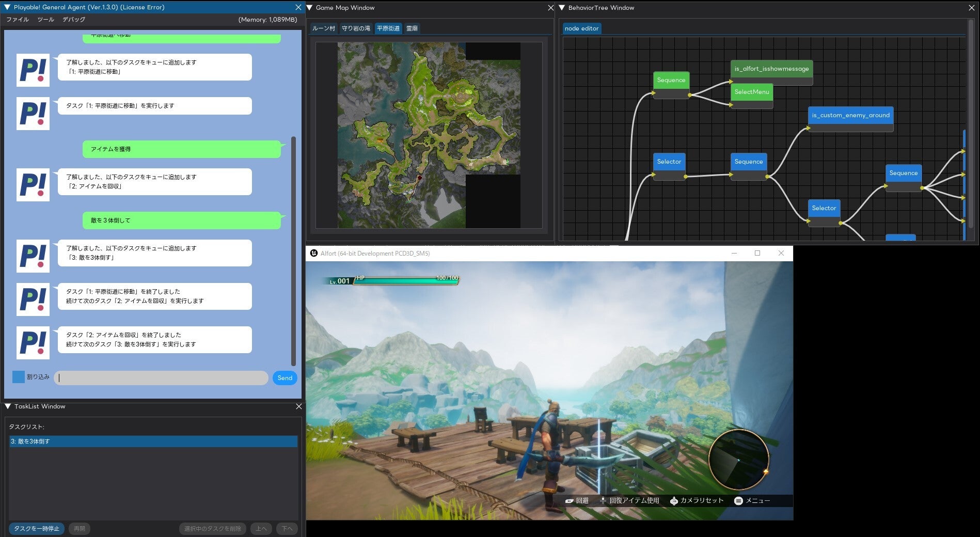This screenshot has height=537, width=980.
Task: Collapse the Playable! General Agent window triangle
Action: [7, 7]
